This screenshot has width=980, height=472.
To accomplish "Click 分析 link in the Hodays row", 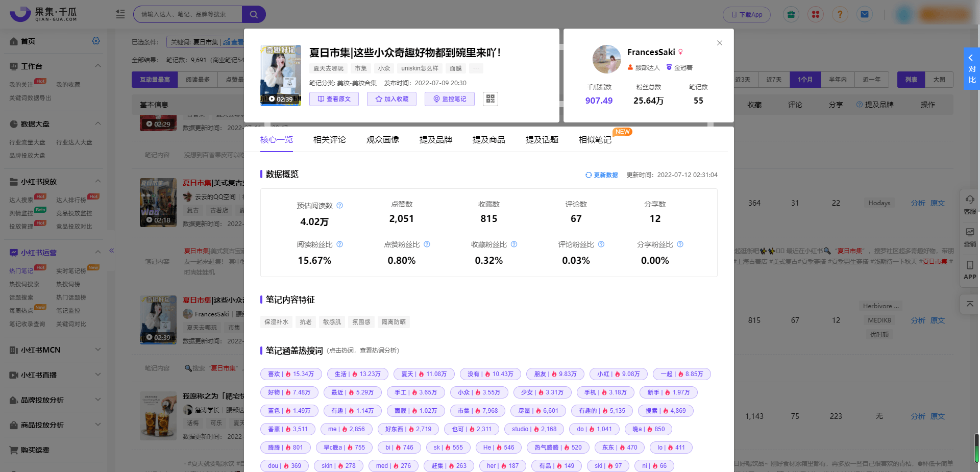I will point(918,203).
